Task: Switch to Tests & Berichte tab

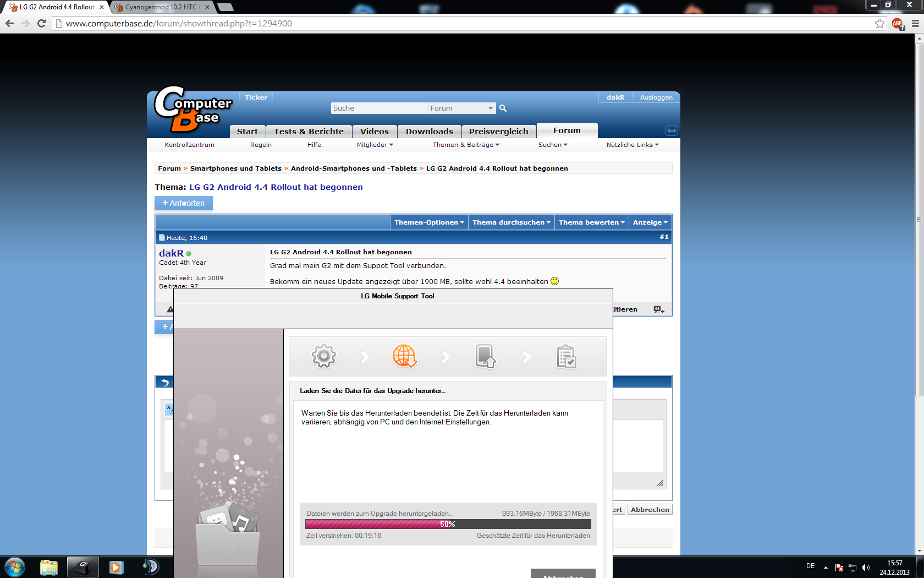Action: pyautogui.click(x=309, y=132)
